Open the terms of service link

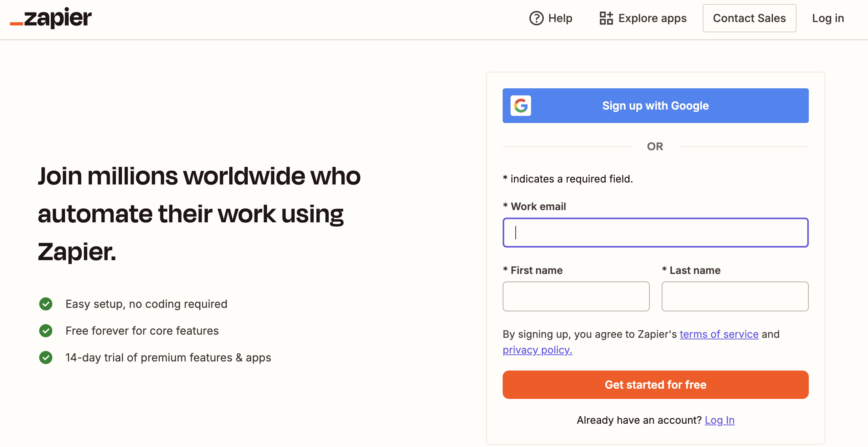tap(719, 334)
